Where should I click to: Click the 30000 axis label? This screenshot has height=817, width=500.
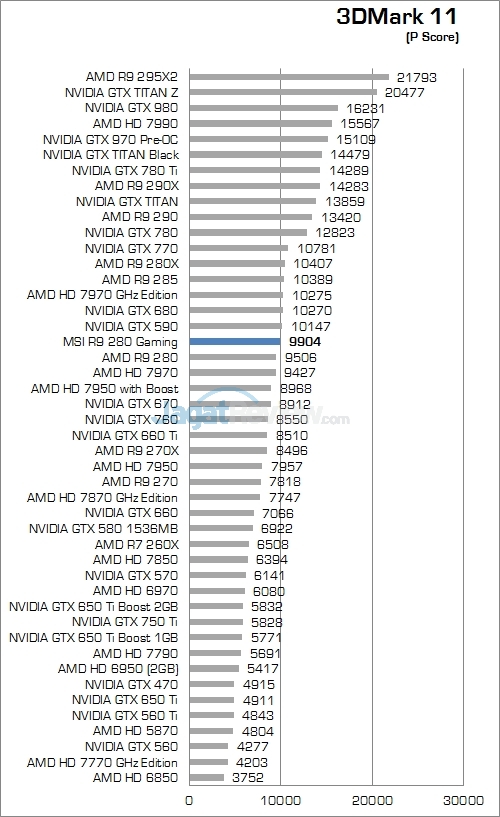pyautogui.click(x=463, y=800)
